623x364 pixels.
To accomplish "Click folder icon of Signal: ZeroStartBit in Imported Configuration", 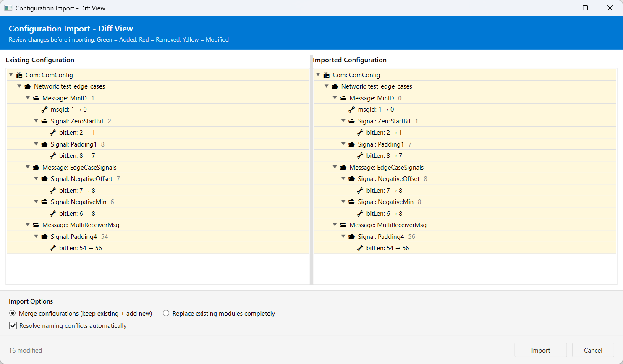I will [x=352, y=121].
